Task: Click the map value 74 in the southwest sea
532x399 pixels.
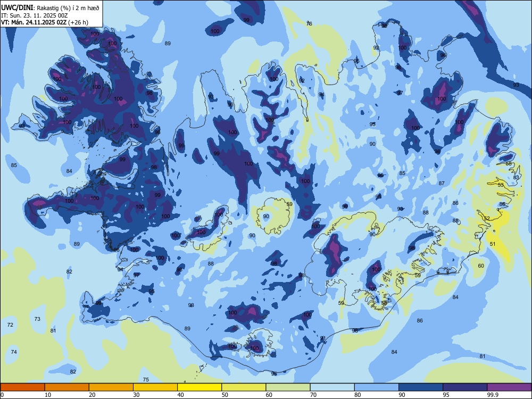Action: pos(14,352)
